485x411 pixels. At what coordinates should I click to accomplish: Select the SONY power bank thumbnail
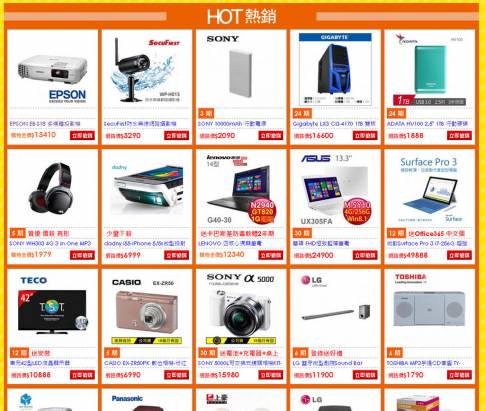(x=241, y=70)
